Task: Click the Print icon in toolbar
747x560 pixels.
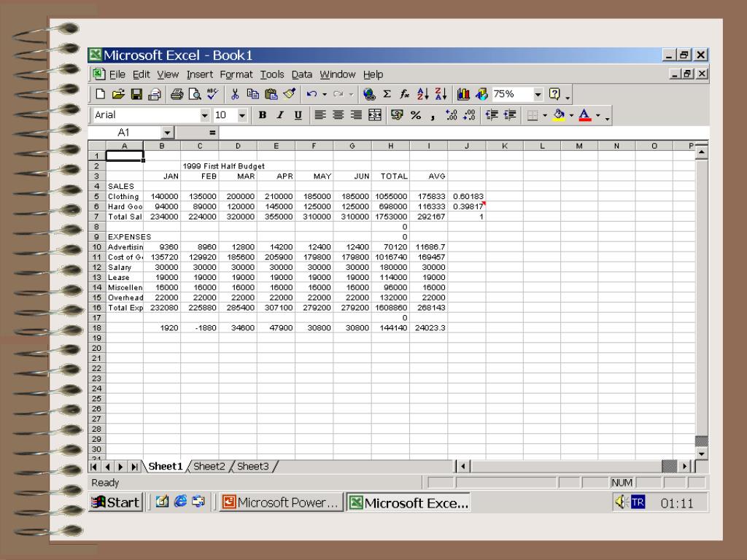Action: click(177, 94)
